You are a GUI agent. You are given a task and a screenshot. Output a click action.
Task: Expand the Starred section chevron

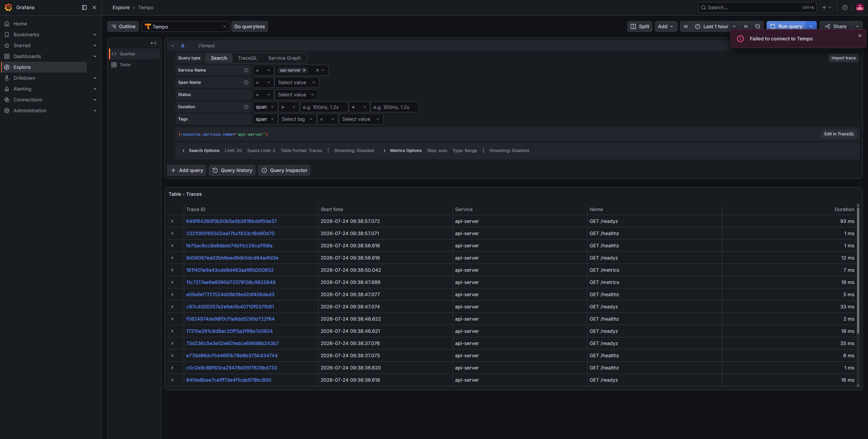[95, 45]
